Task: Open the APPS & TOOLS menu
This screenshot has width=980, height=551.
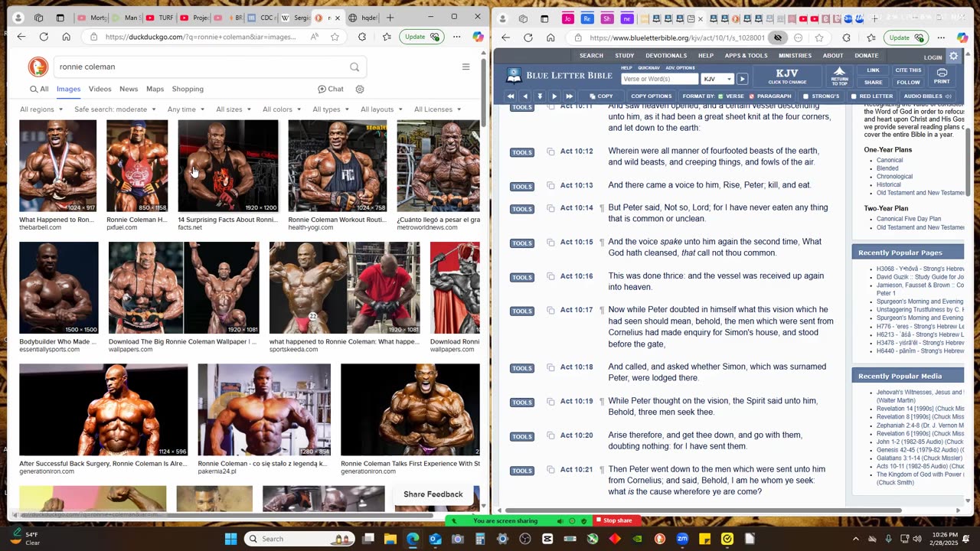Action: pos(746,56)
